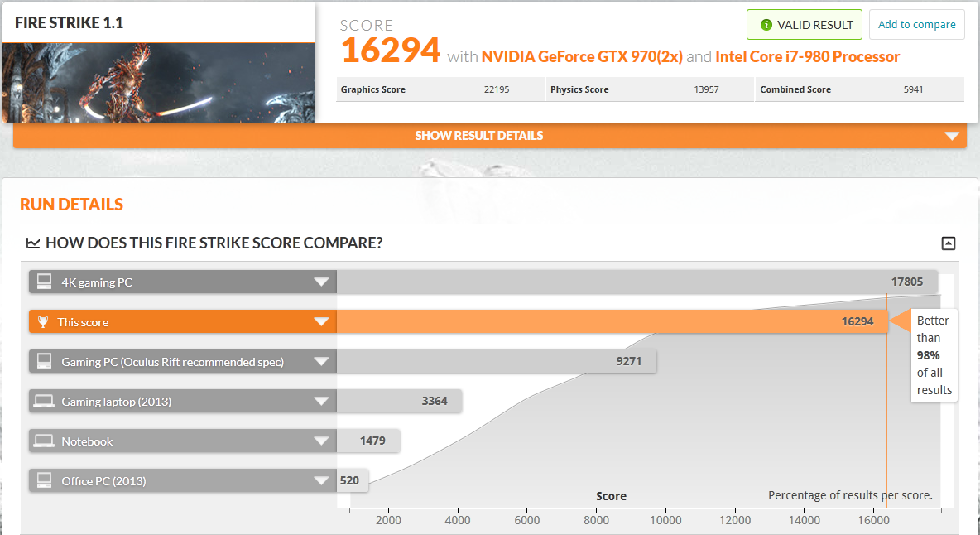Click the Score axis title below chart
This screenshot has height=535, width=980.
click(x=611, y=496)
